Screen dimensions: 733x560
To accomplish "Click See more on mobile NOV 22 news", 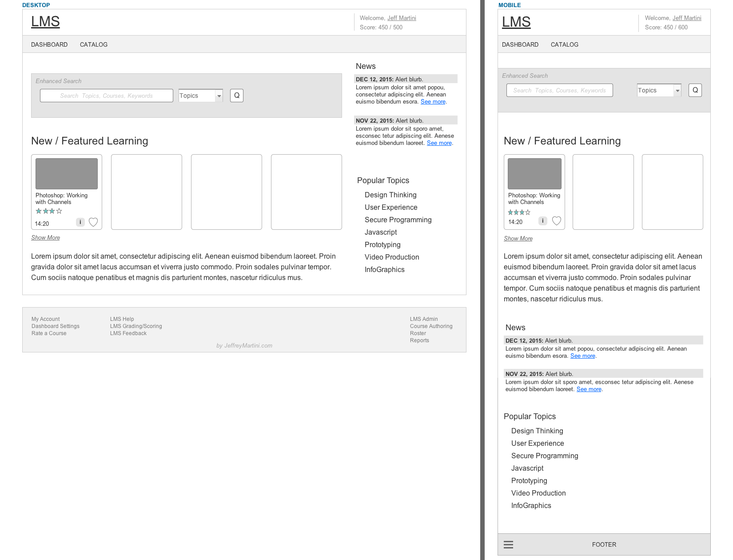I will point(589,389).
